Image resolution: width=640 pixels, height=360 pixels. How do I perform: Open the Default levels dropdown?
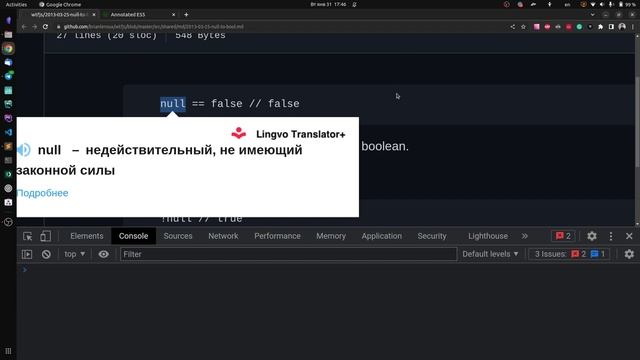[x=490, y=254]
